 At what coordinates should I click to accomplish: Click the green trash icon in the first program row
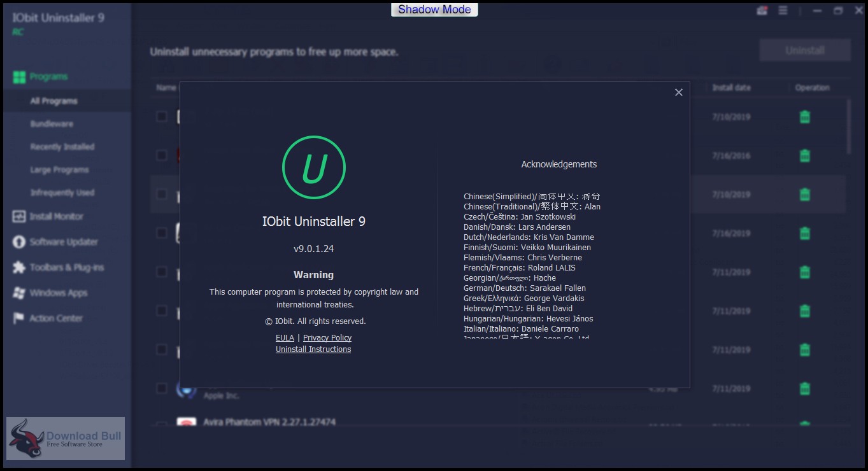coord(805,116)
